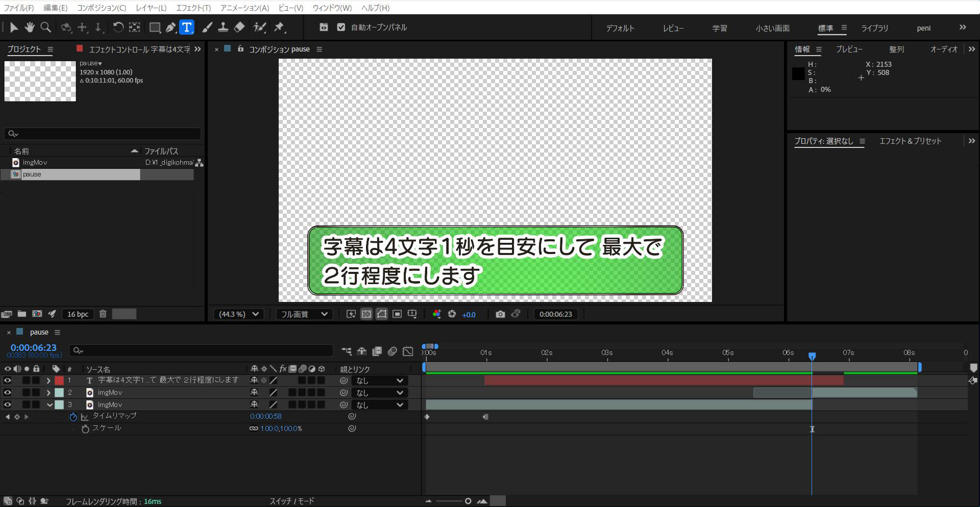Open the 44.3% magnification dropdown
980x507 pixels.
pos(239,314)
